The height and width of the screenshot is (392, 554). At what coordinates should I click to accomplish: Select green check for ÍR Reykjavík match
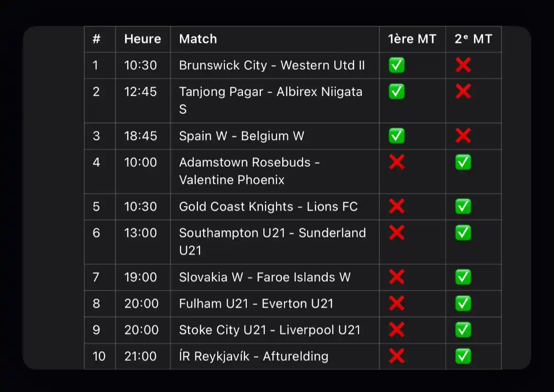pos(463,356)
